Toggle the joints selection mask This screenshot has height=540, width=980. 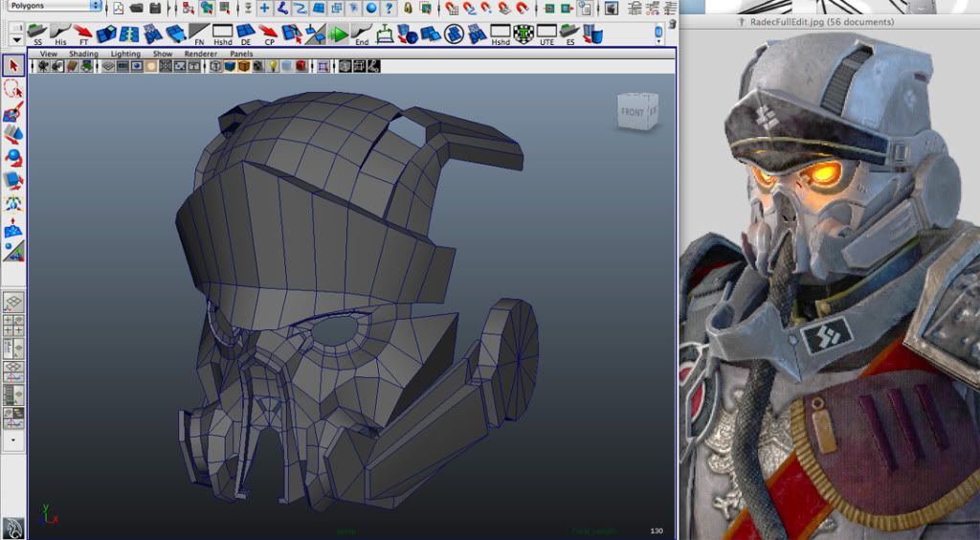283,8
